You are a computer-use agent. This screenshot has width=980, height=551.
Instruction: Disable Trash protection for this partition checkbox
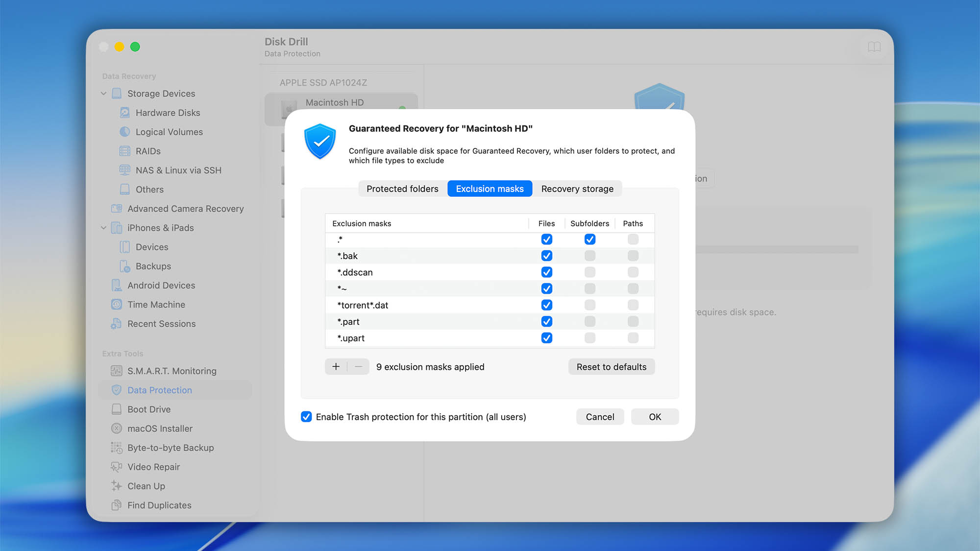[306, 417]
